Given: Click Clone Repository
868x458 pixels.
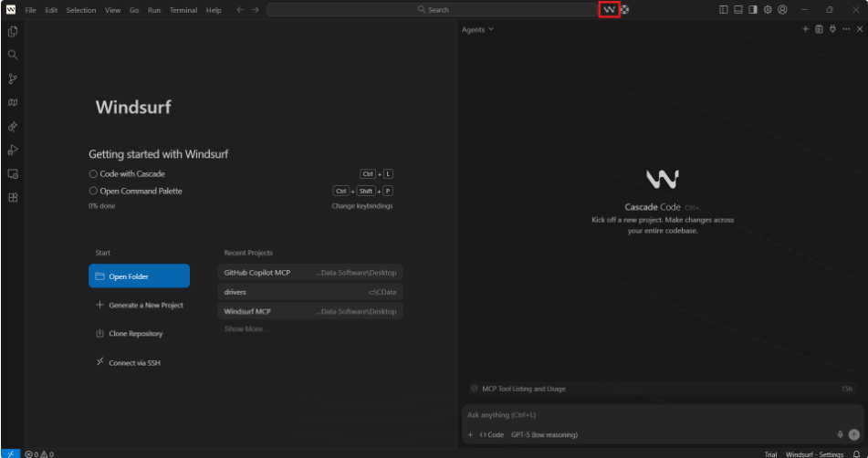Looking at the screenshot, I should 130,334.
